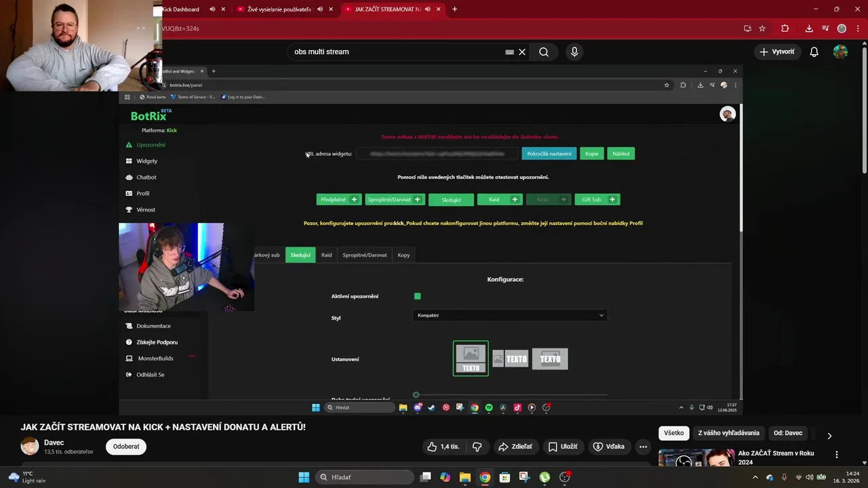868x488 pixels.
Task: Show next filter chips with arrow
Action: [829, 436]
